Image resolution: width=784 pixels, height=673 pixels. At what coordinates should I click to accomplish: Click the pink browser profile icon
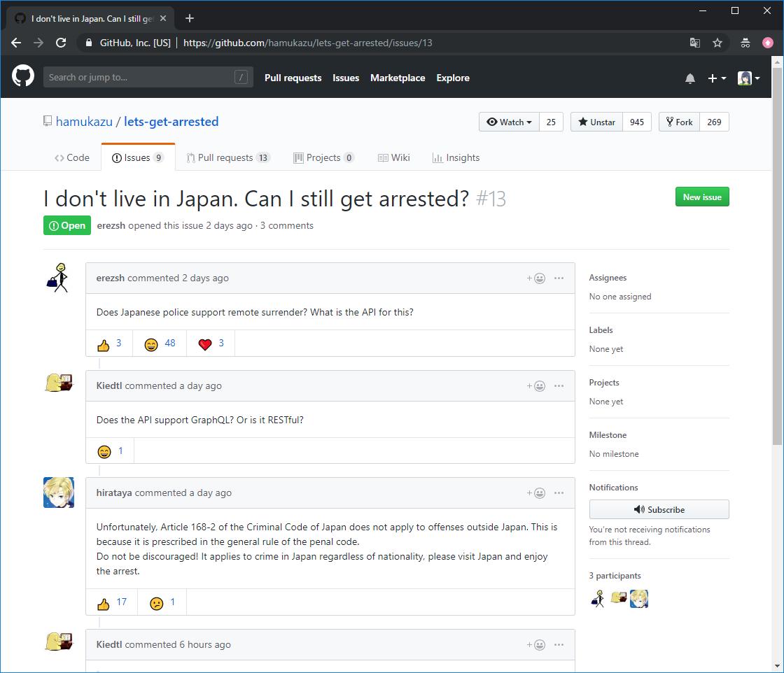click(x=767, y=43)
